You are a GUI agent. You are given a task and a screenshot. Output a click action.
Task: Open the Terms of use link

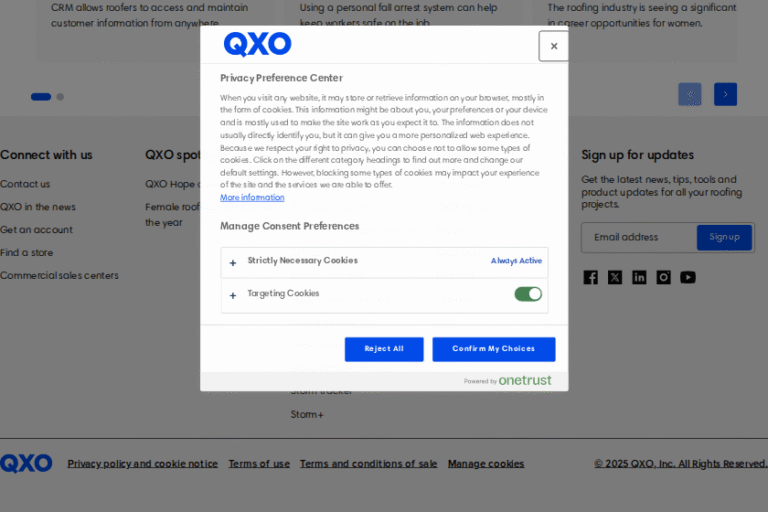click(259, 464)
